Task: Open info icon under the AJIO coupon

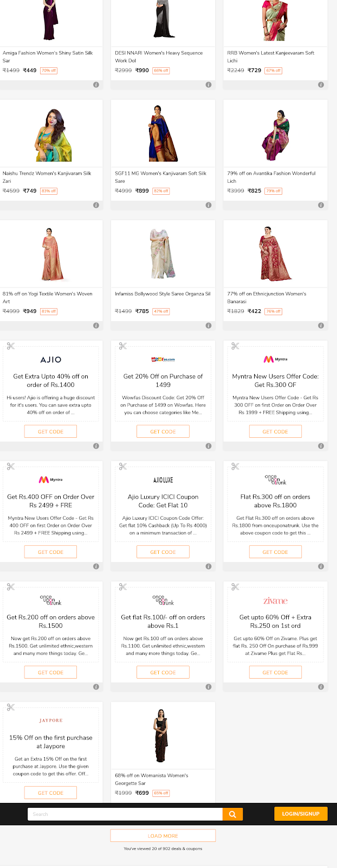Action: [96, 446]
